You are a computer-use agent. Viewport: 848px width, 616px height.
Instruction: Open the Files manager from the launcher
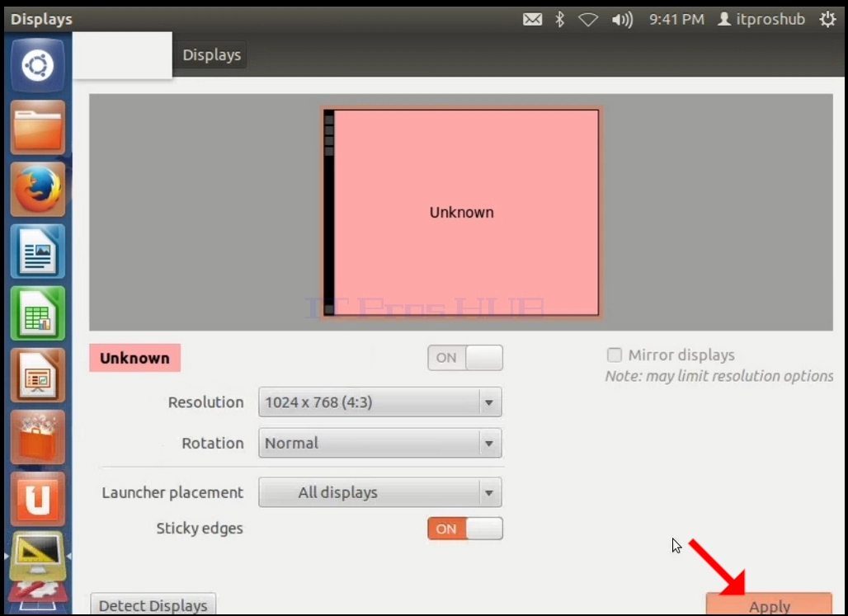pyautogui.click(x=37, y=128)
